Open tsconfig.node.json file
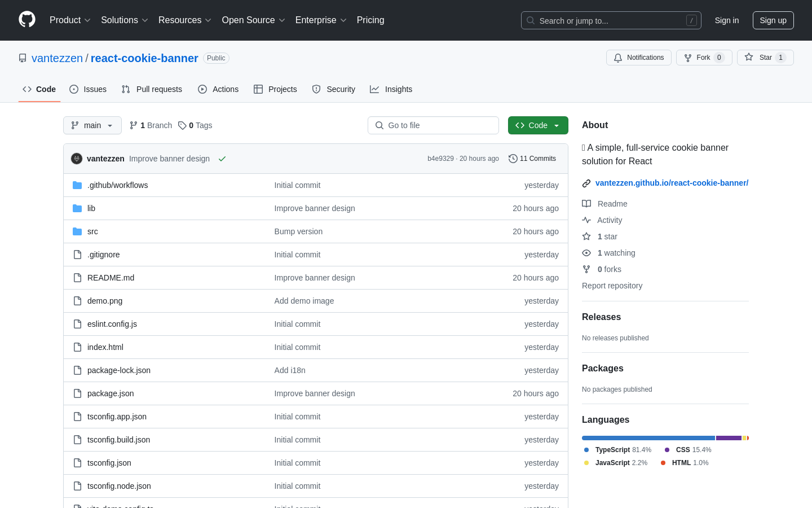 coord(119,486)
